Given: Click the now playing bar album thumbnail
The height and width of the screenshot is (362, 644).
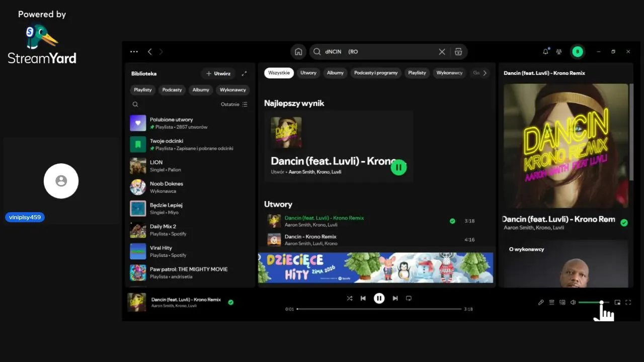Looking at the screenshot, I should 137,302.
